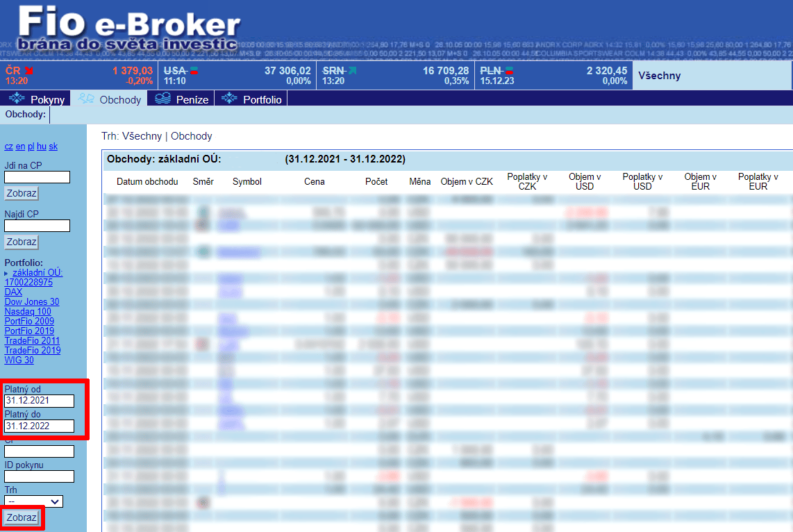Click the Poplatky v EUR column header
This screenshot has width=793, height=532.
(x=758, y=181)
